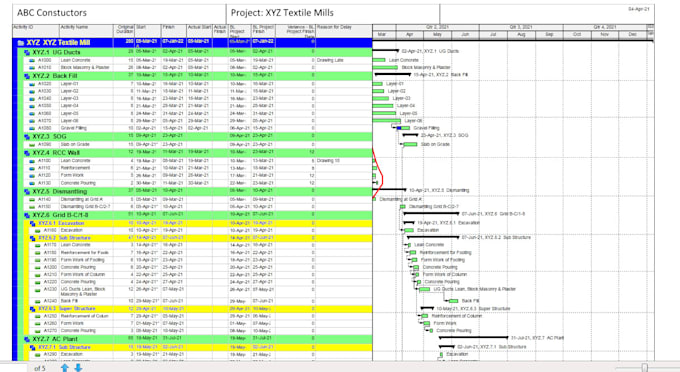
Task: Select the BL Project Finish column header
Action: [263, 30]
